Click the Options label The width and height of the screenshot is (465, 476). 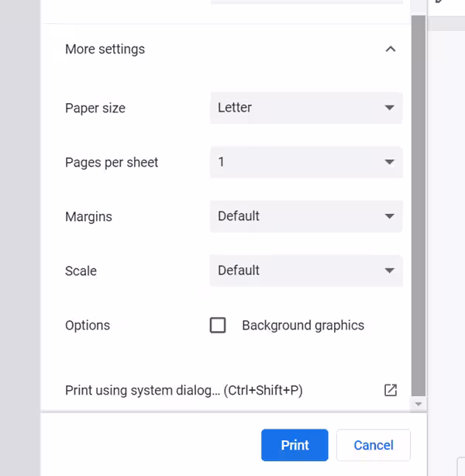[x=88, y=325]
